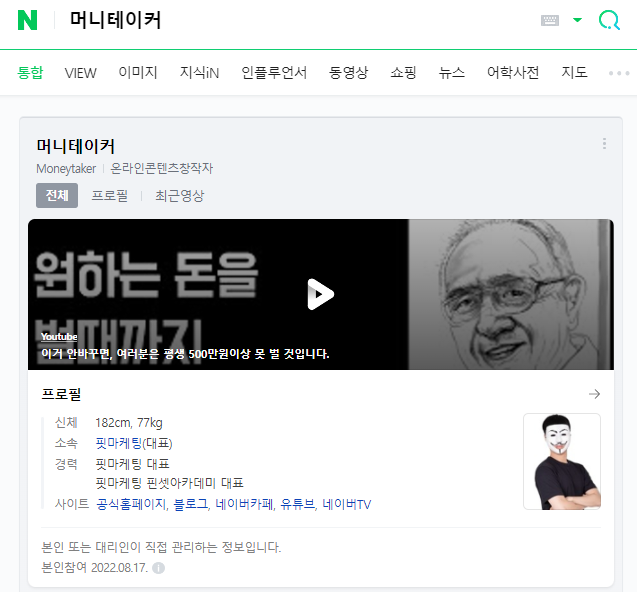The height and width of the screenshot is (592, 637).
Task: Click the green search magnifier icon
Action: tap(609, 20)
